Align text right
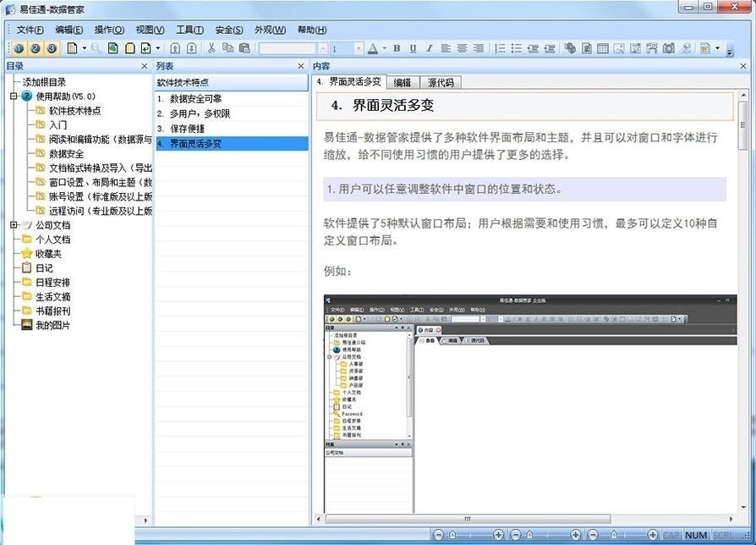The image size is (756, 545). [x=479, y=48]
